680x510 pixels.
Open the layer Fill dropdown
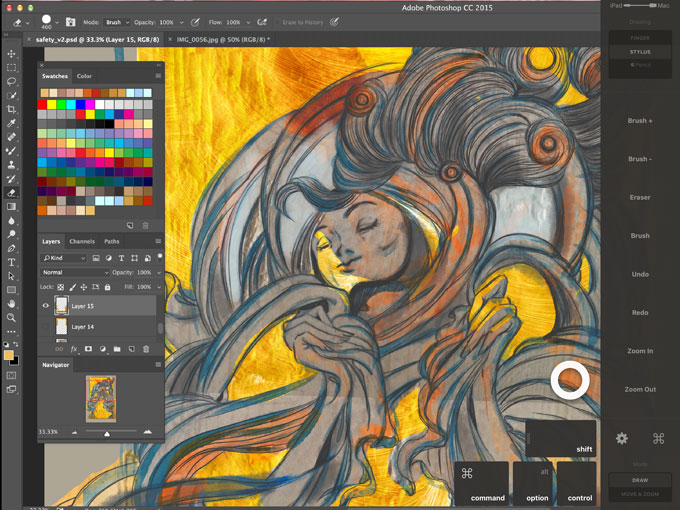159,287
